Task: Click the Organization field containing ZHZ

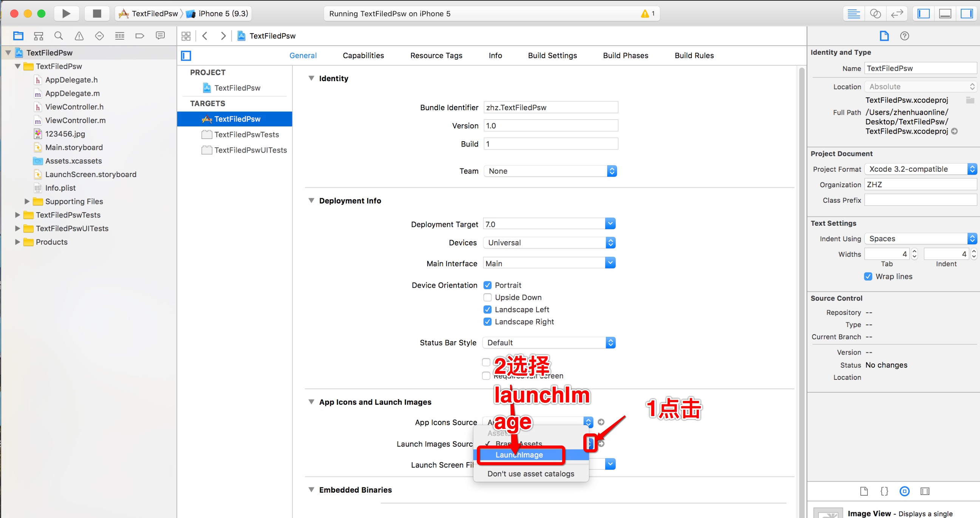Action: pos(921,185)
